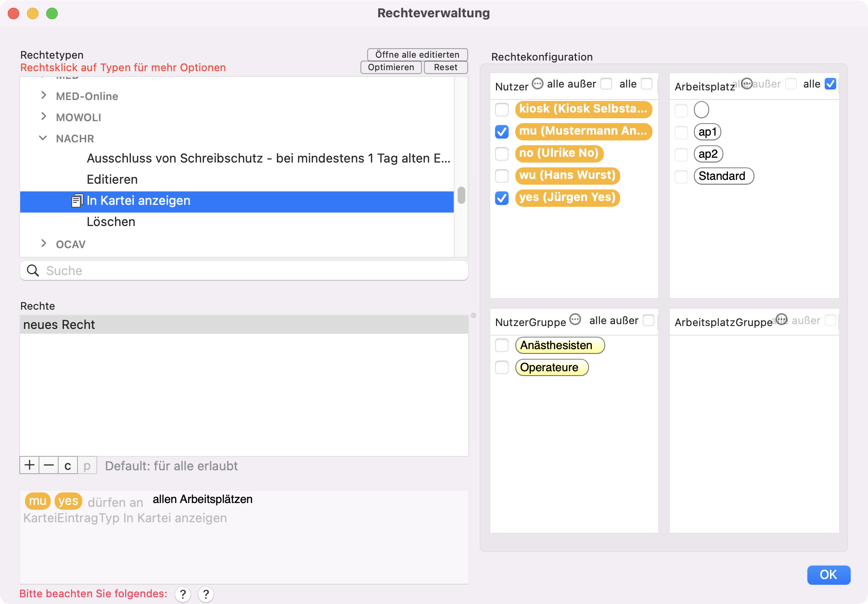This screenshot has width=868, height=604.
Task: Click 'Default: für alle erlaubt' label
Action: pos(171,466)
